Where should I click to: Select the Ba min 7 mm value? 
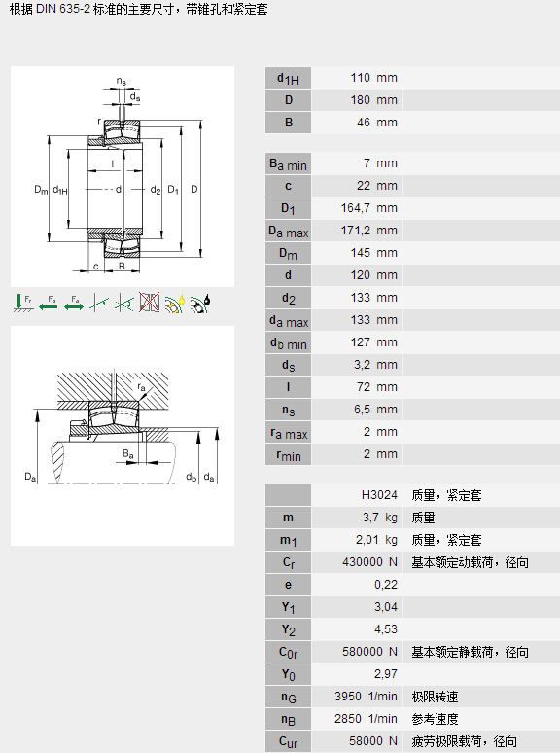tap(380, 163)
